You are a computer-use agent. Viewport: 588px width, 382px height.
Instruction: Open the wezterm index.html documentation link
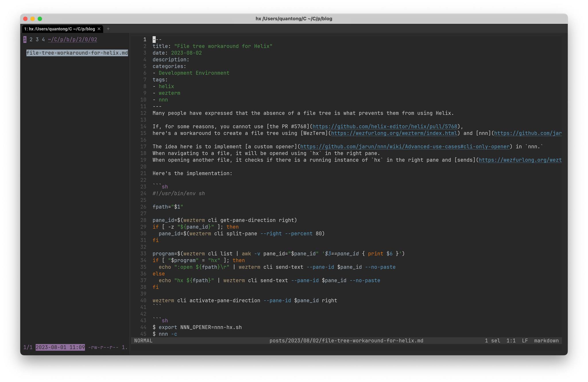394,133
